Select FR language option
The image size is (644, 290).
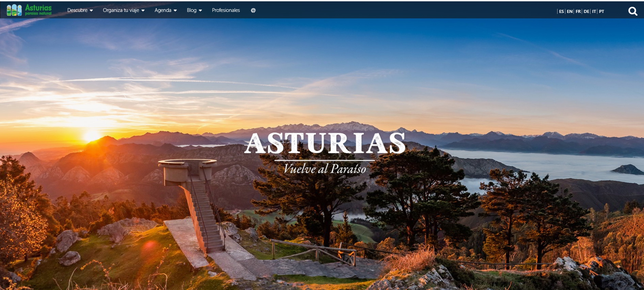coord(578,12)
